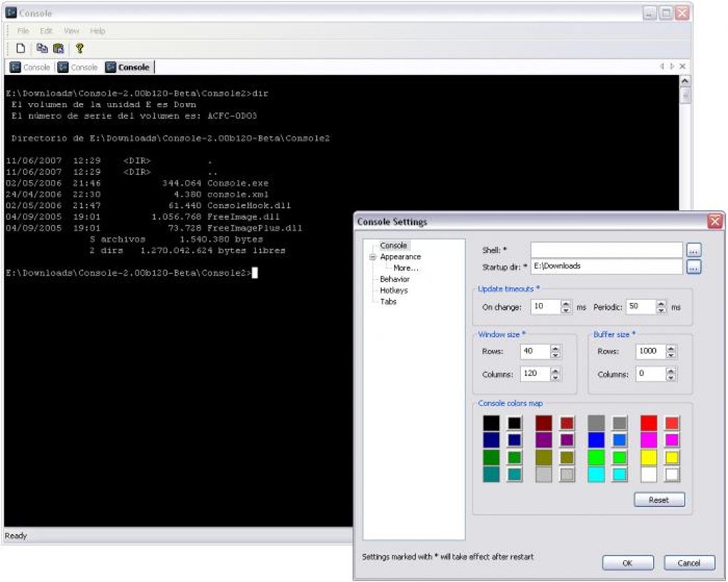Increase Buffer size Rows with up arrow
This screenshot has width=728, height=582.
click(670, 348)
